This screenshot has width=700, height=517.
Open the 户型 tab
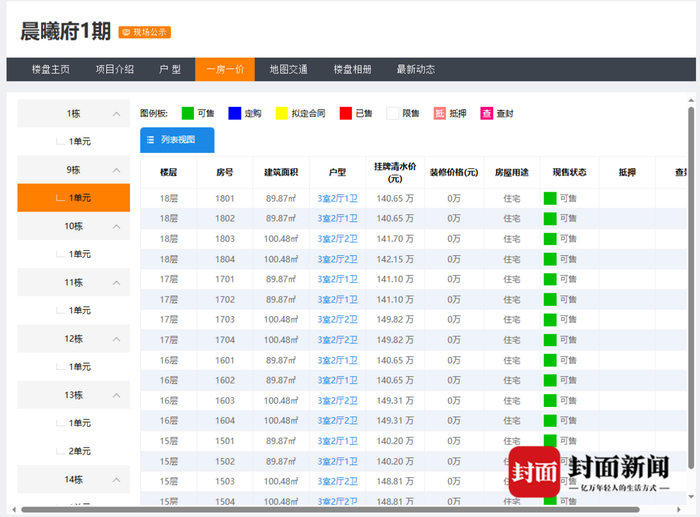click(x=170, y=69)
